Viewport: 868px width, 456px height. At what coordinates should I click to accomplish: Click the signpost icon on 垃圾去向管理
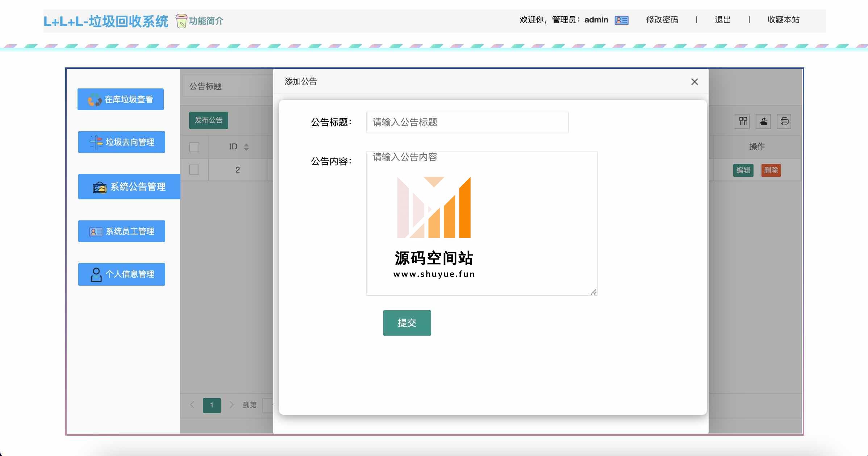click(x=96, y=142)
